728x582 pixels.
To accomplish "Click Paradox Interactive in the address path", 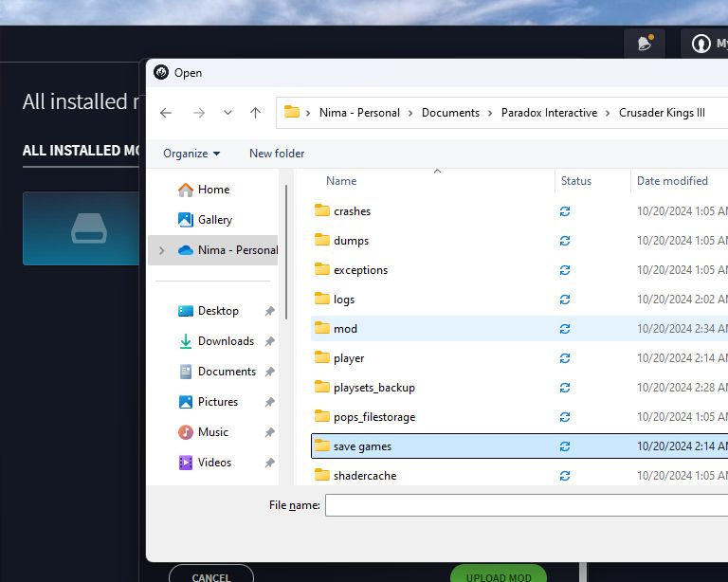I will tap(549, 113).
